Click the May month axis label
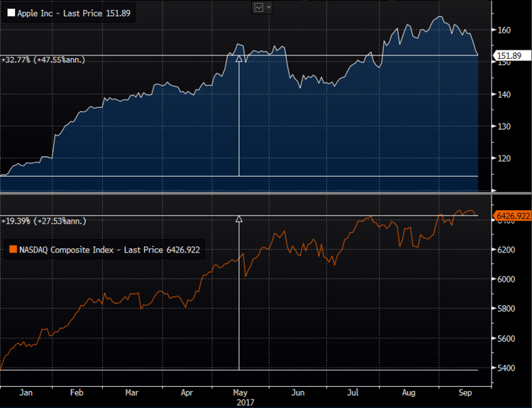The image size is (532, 408). tap(240, 392)
